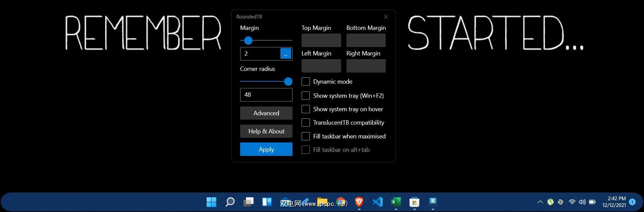Open Task View from the taskbar
The height and width of the screenshot is (212, 644).
pyautogui.click(x=248, y=202)
